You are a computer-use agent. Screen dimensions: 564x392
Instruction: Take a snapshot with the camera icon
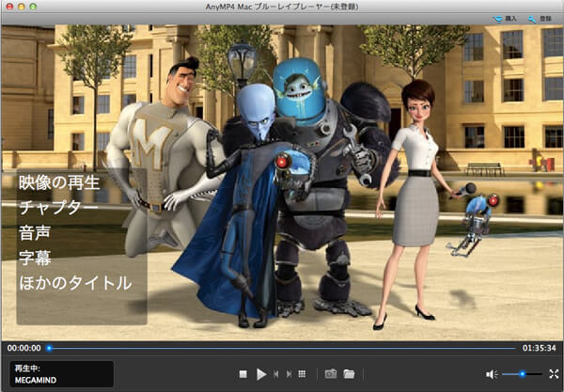tap(331, 374)
